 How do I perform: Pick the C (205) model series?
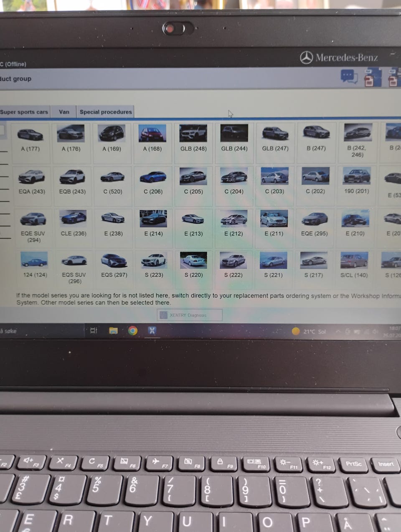coord(193,185)
